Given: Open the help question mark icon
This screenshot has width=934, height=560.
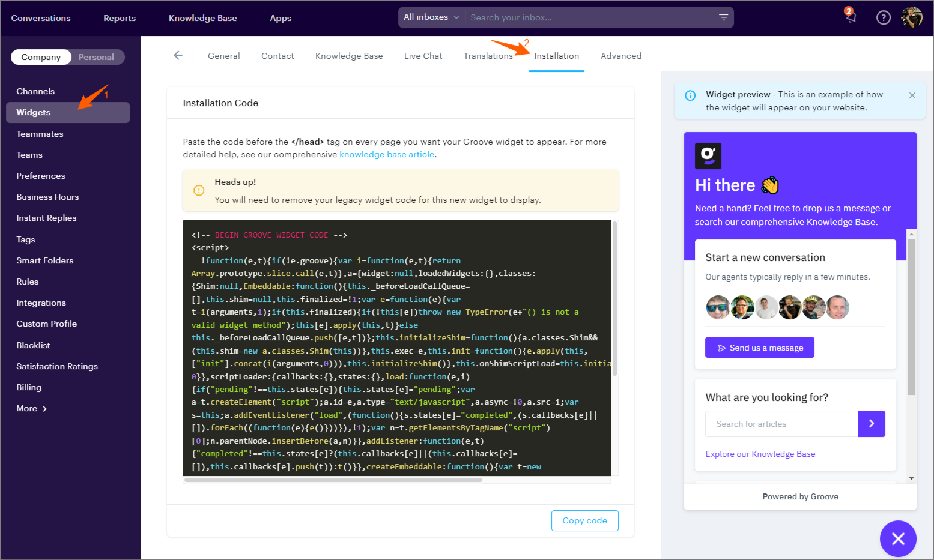Looking at the screenshot, I should [883, 18].
